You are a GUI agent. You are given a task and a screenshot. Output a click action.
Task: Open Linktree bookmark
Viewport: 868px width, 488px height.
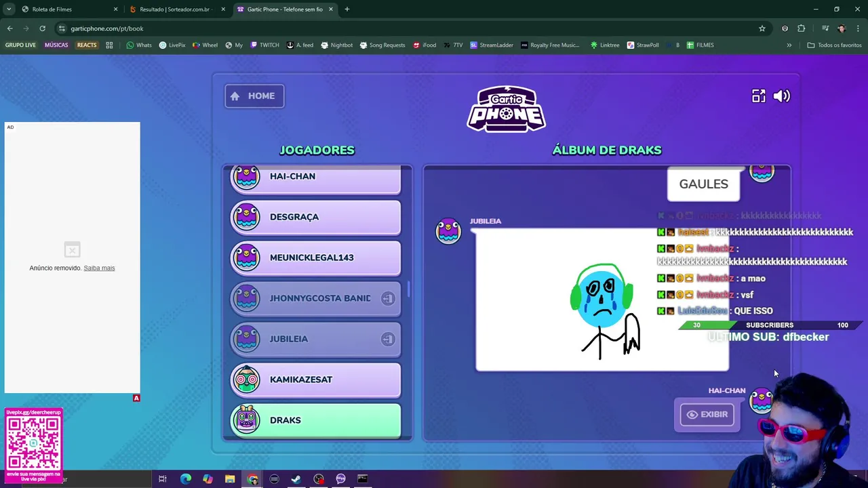604,45
